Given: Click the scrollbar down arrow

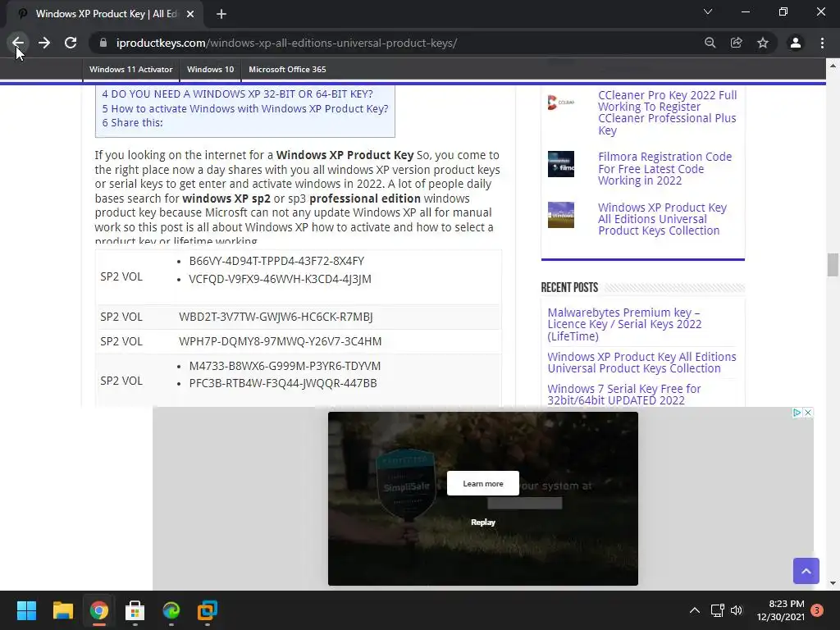Looking at the screenshot, I should tap(833, 584).
